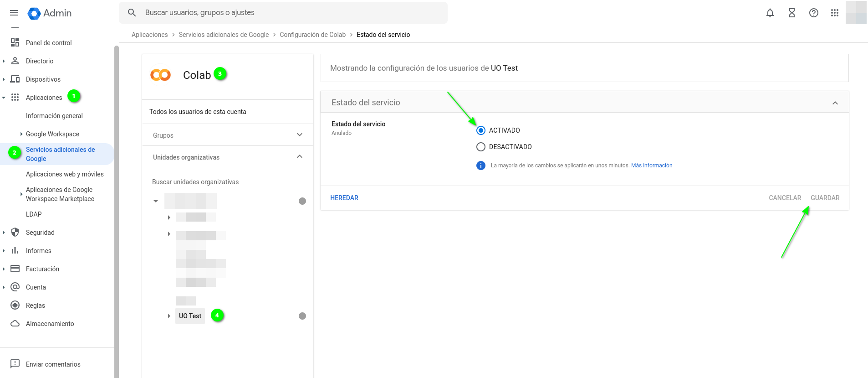Open the LDAP menu item
This screenshot has width=868, height=378.
(x=34, y=214)
